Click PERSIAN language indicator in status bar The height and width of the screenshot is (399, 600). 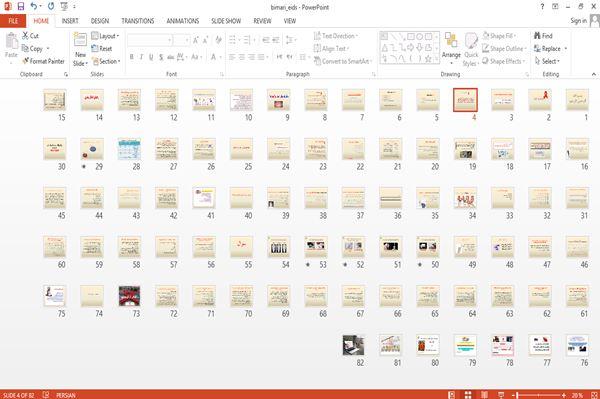[x=65, y=395]
